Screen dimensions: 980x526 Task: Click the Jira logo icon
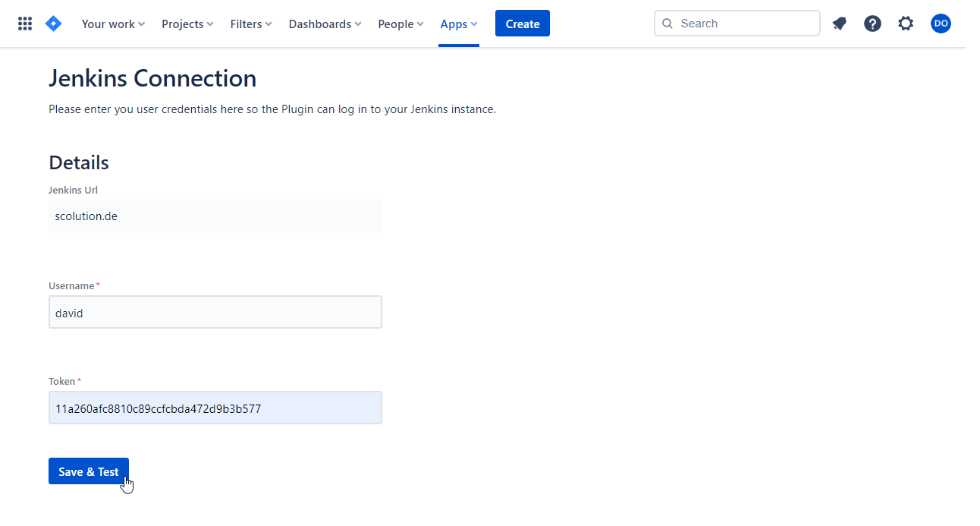53,24
